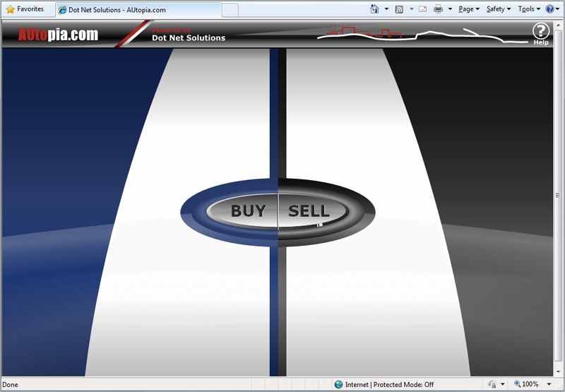Screen dimensions: 565x392
Task: Open a new blank tab
Action: pyautogui.click(x=230, y=10)
